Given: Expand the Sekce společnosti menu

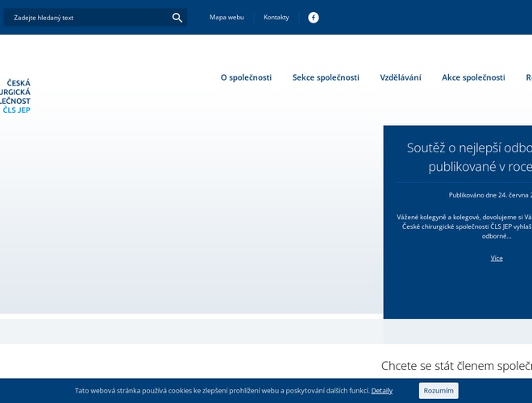Looking at the screenshot, I should [x=326, y=78].
